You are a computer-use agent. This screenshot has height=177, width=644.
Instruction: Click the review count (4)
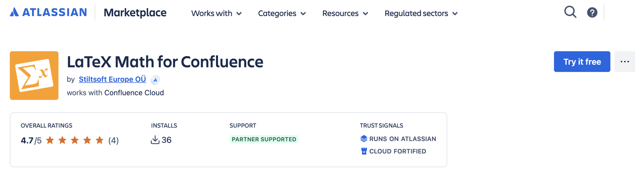tap(113, 140)
